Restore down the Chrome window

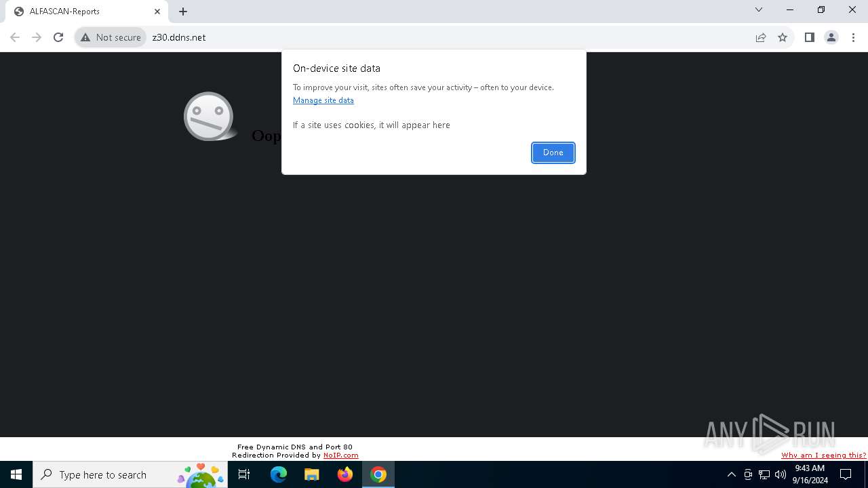[821, 9]
